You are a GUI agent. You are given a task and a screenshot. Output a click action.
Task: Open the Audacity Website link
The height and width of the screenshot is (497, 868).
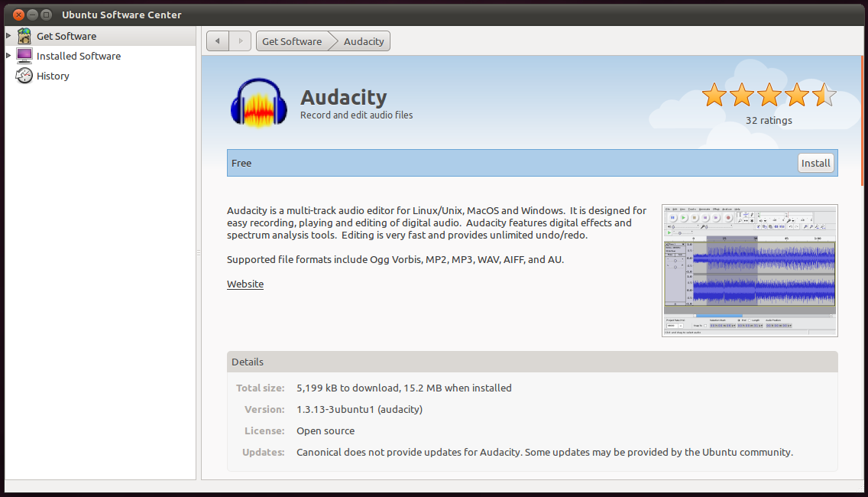(x=245, y=284)
